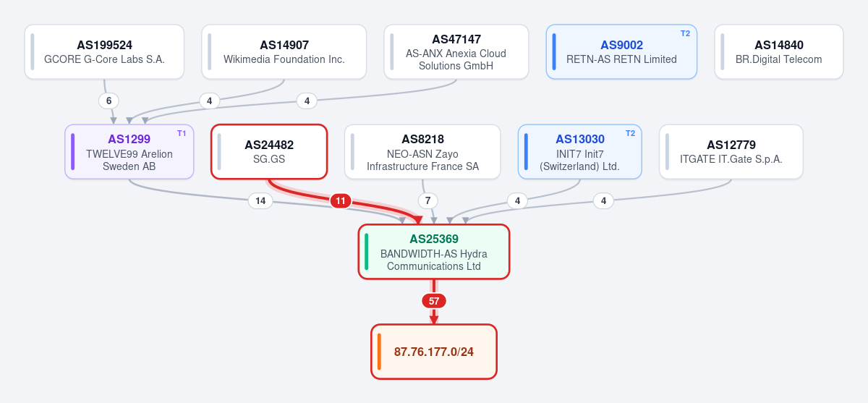Select the AS25369 Hydra Communications node

click(x=434, y=251)
